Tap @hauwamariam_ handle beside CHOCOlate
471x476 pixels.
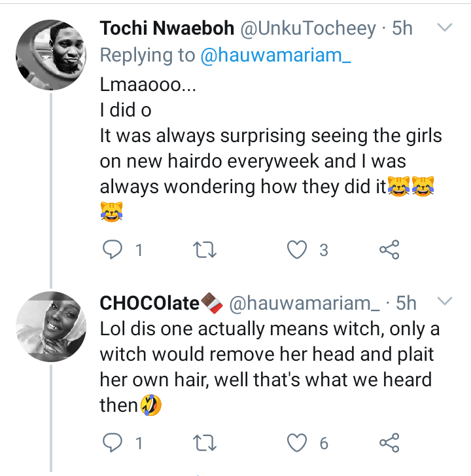[x=305, y=302]
